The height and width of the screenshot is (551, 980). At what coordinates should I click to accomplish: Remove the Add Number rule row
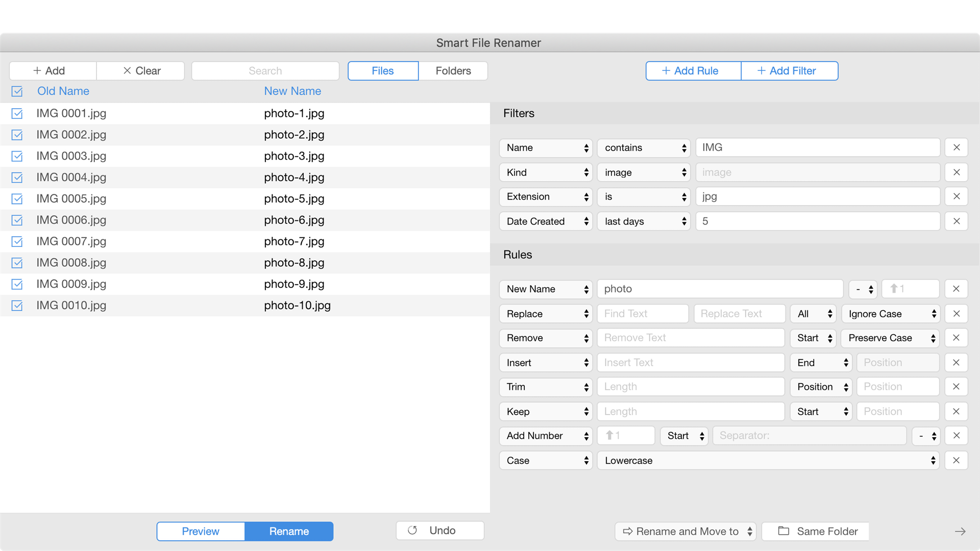(x=956, y=436)
